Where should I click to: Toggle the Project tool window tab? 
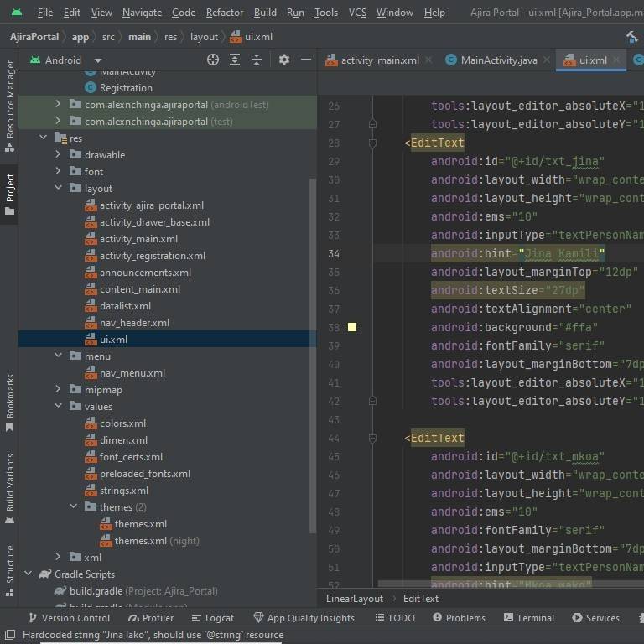pos(10,195)
